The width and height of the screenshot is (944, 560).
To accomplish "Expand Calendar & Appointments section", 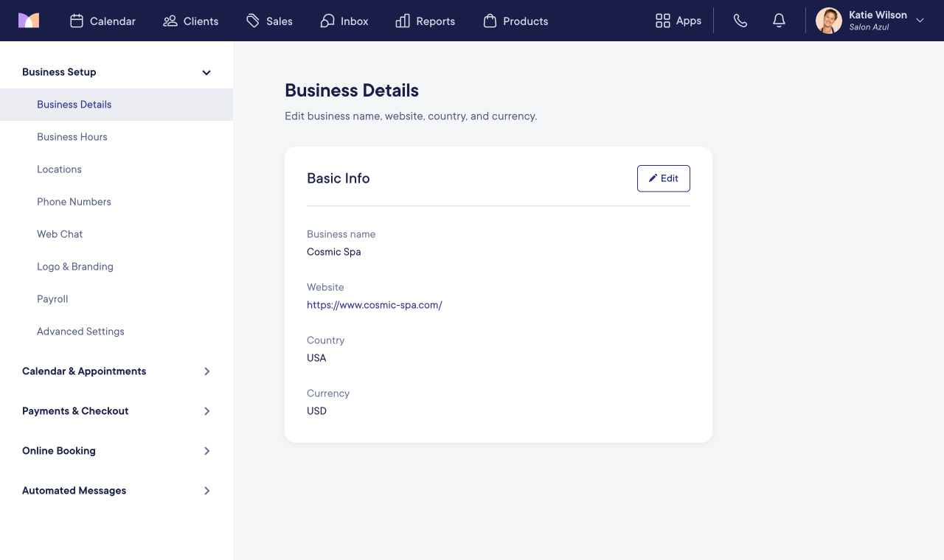I will pos(207,371).
